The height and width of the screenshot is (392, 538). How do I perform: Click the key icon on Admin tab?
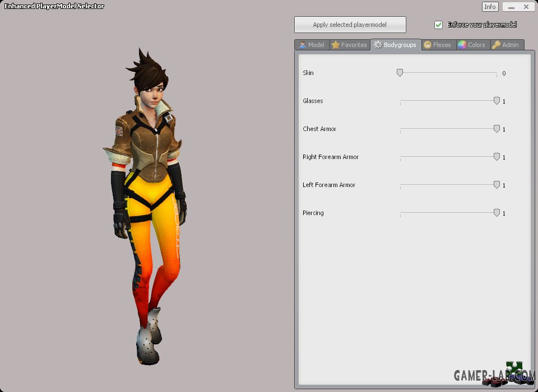click(x=496, y=45)
